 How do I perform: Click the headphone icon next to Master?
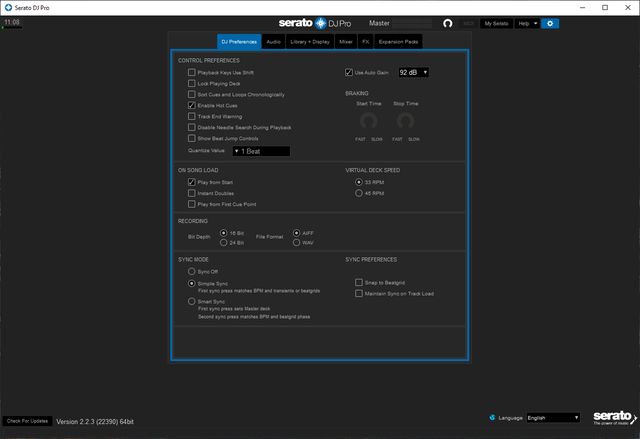449,23
